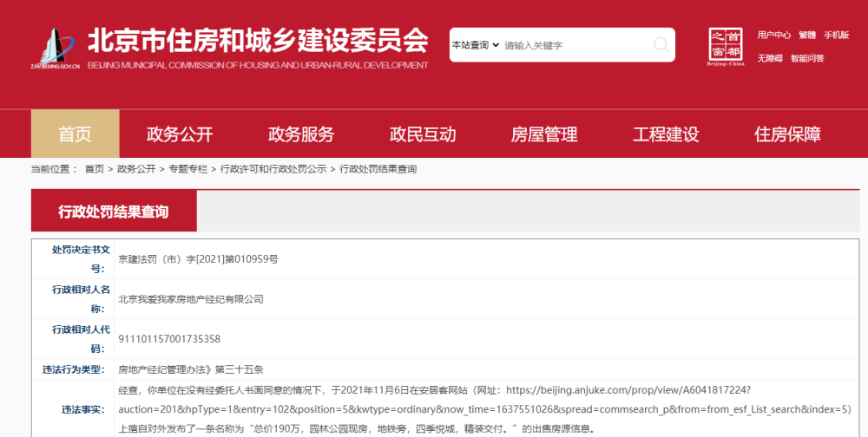Open 智能问答 assistant

coord(807,59)
